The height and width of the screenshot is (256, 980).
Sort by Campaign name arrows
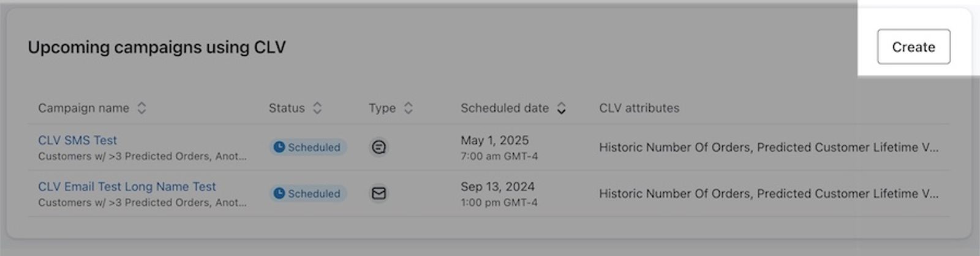point(141,108)
